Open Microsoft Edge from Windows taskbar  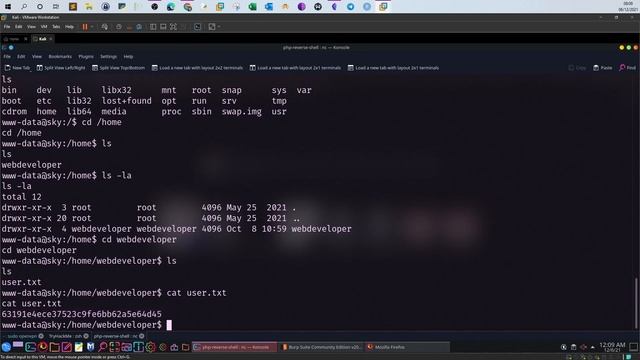tap(171, 7)
